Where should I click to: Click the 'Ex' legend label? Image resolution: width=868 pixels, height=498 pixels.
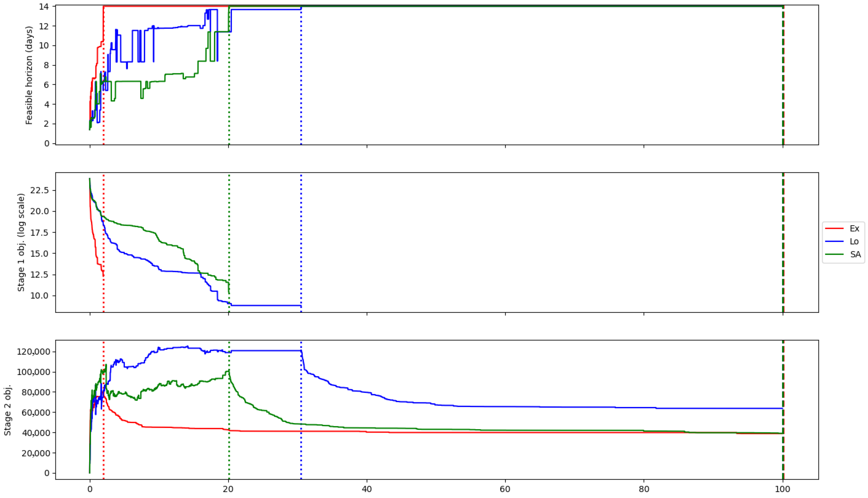(x=854, y=228)
